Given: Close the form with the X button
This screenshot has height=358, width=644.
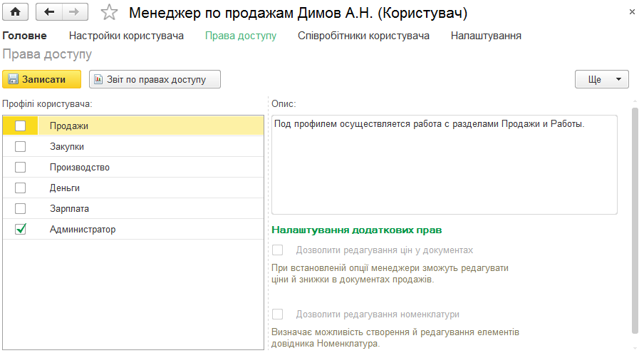Looking at the screenshot, I should 632,12.
